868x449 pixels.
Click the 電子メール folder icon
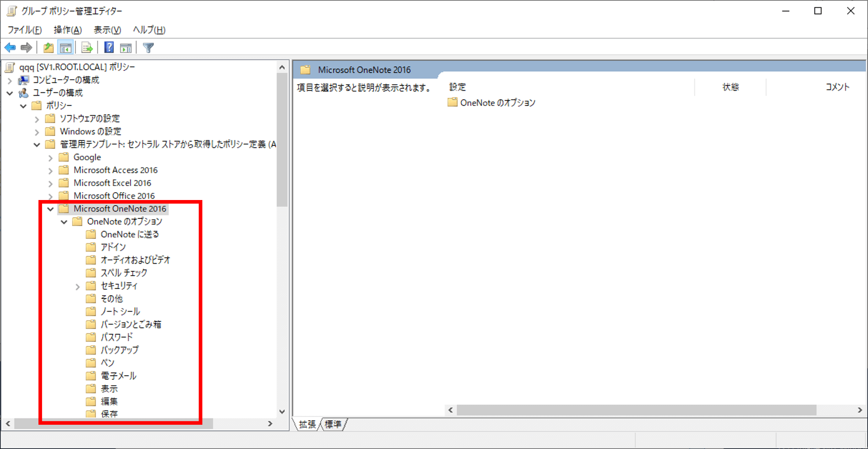coord(91,376)
